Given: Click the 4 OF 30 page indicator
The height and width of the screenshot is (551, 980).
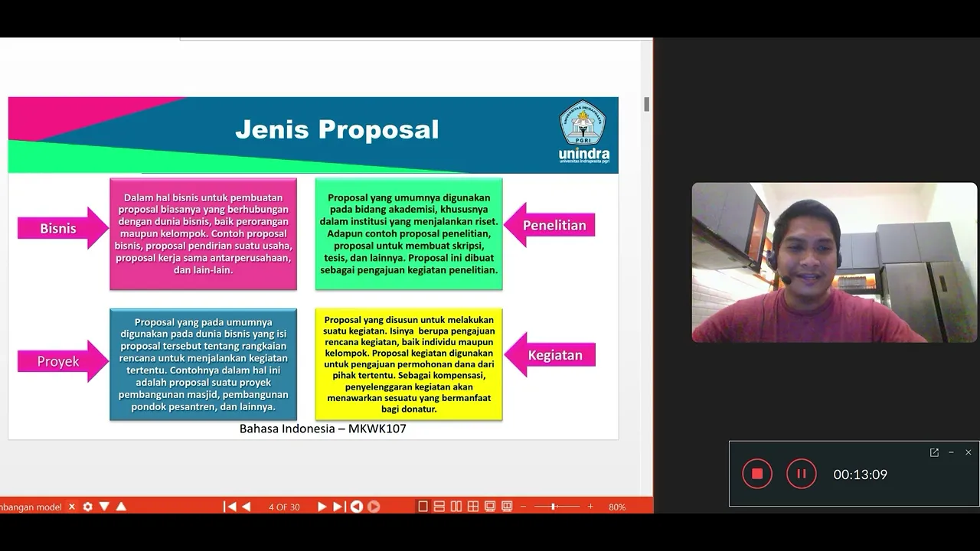Looking at the screenshot, I should 284,507.
